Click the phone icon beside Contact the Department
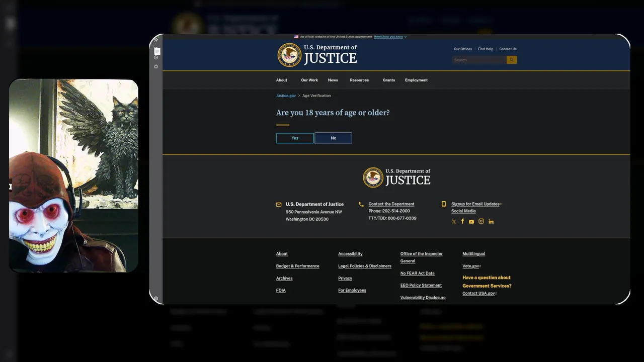 [x=361, y=204]
